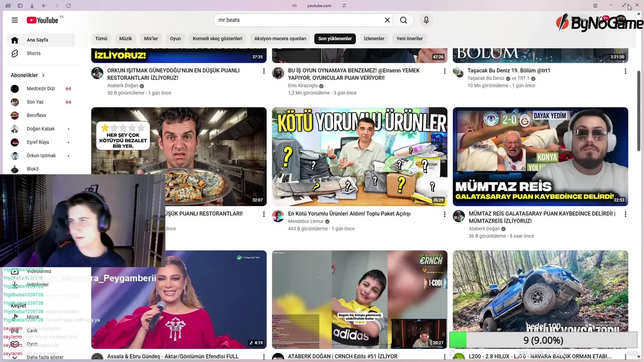The height and width of the screenshot is (362, 644).
Task: Reload the page via browser refresh icon
Action: [x=68, y=6]
